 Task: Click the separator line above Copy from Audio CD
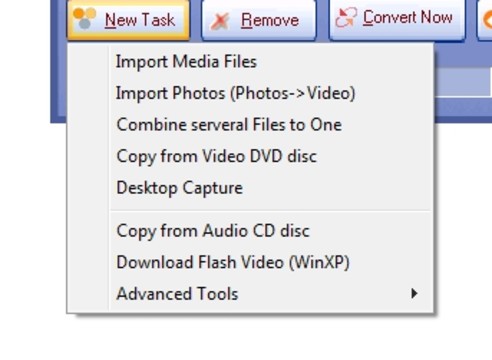(x=270, y=210)
